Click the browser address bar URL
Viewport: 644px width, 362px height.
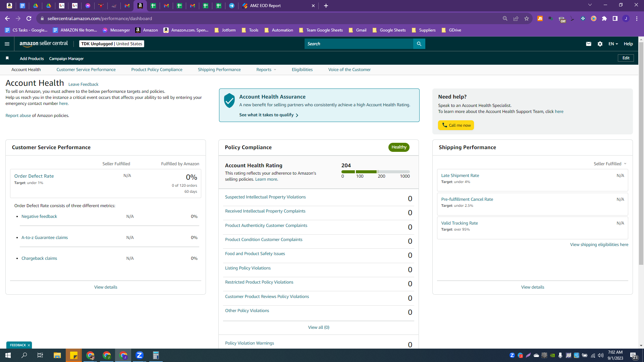pyautogui.click(x=100, y=18)
